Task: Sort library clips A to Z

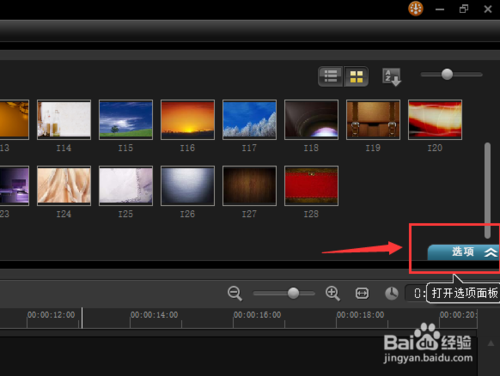Action: pyautogui.click(x=391, y=77)
